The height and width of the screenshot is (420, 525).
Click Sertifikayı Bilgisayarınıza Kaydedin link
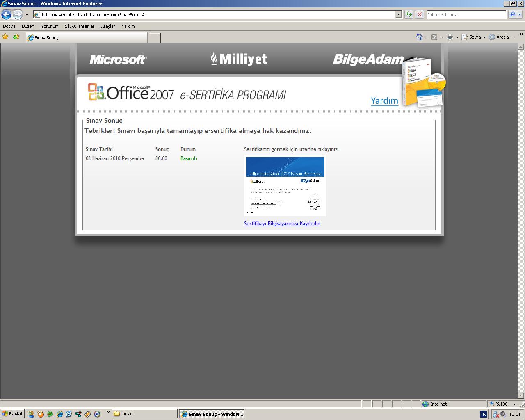tap(282, 224)
